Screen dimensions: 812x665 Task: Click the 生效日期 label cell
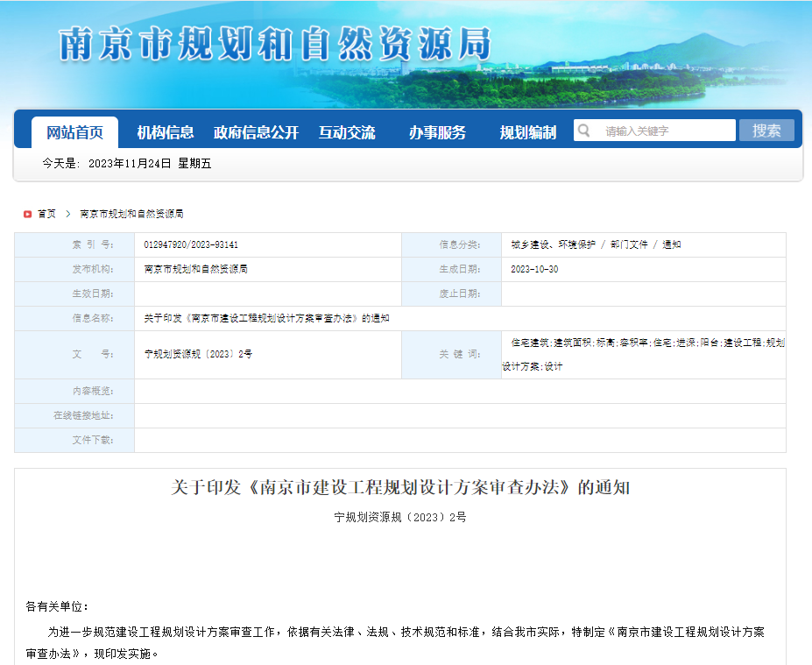coord(74,294)
